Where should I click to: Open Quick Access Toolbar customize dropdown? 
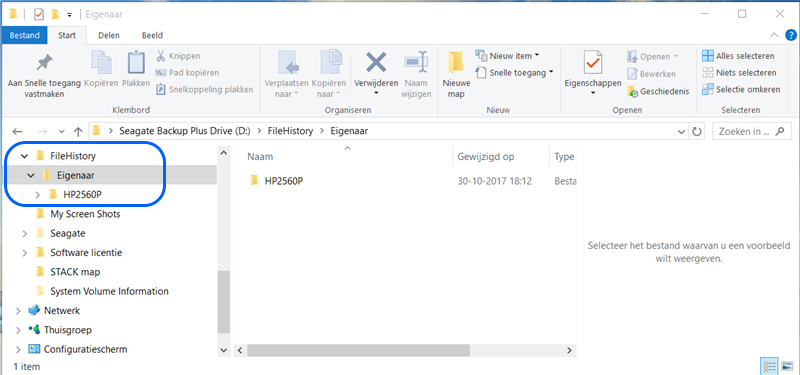point(70,14)
